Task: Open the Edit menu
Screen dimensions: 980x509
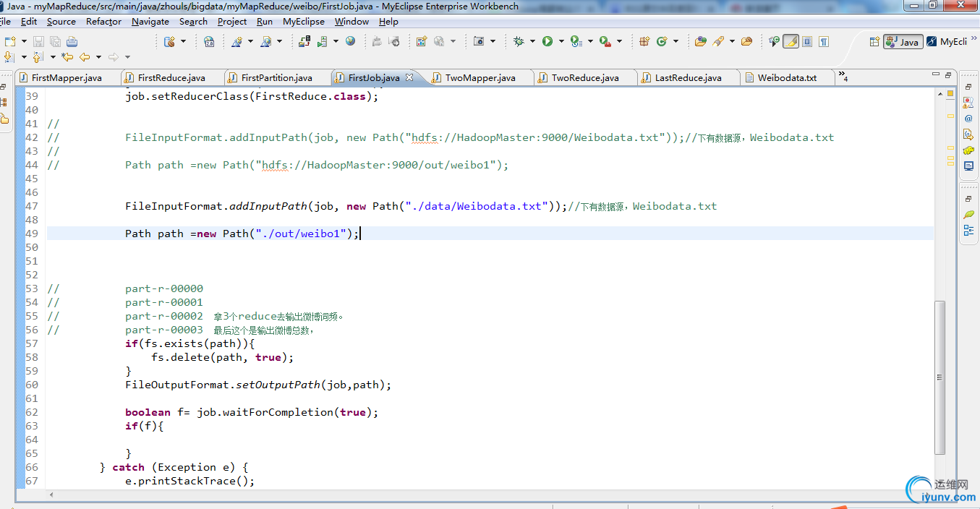Action: coord(29,22)
